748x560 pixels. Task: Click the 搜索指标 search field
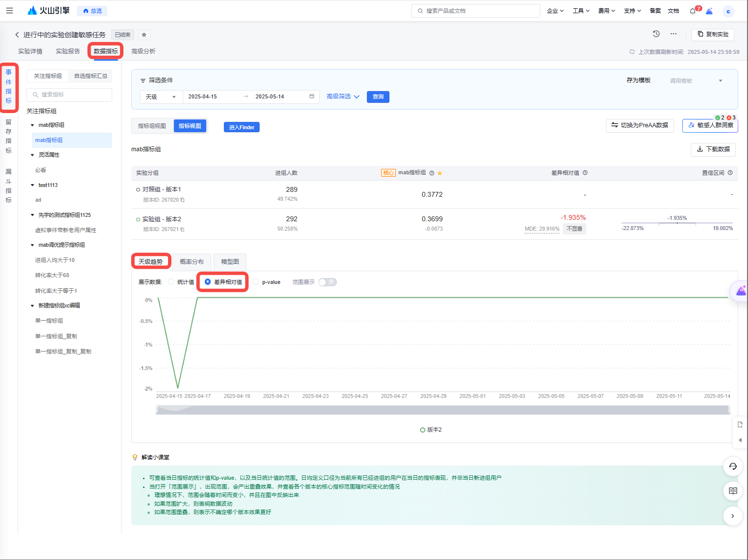(70, 95)
